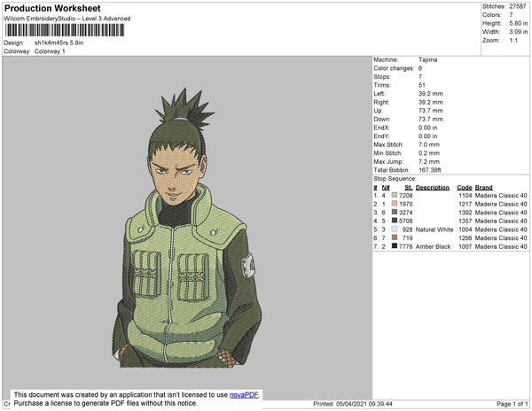Click thread code 1392 in stop sequence
Viewport: 532px width, 411px height.
pyautogui.click(x=465, y=213)
